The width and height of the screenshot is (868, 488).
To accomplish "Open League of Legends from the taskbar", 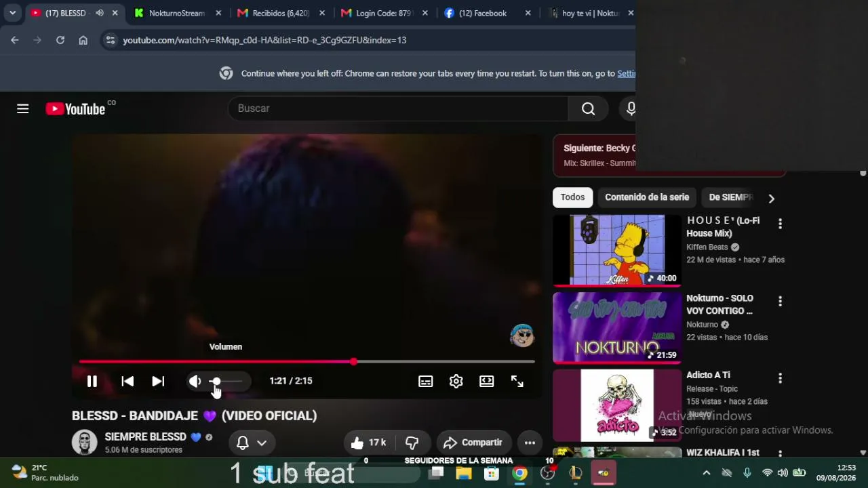I will pos(575,473).
